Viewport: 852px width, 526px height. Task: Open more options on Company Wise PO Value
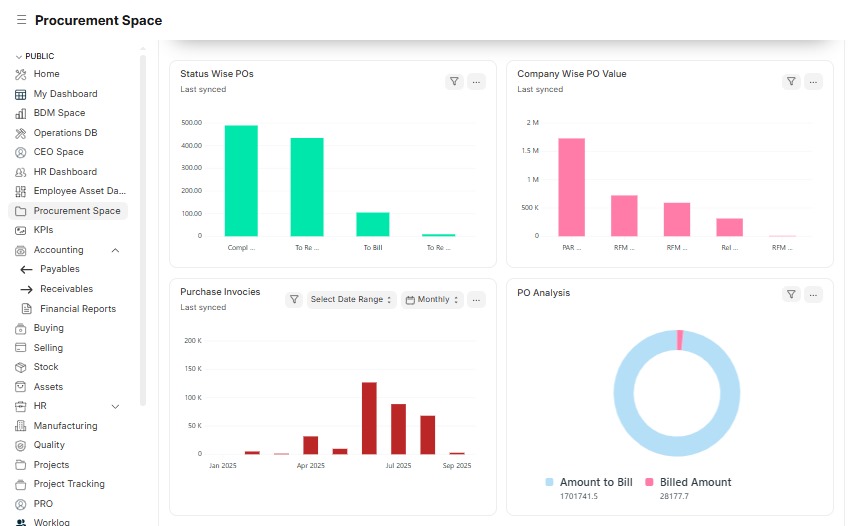(813, 82)
